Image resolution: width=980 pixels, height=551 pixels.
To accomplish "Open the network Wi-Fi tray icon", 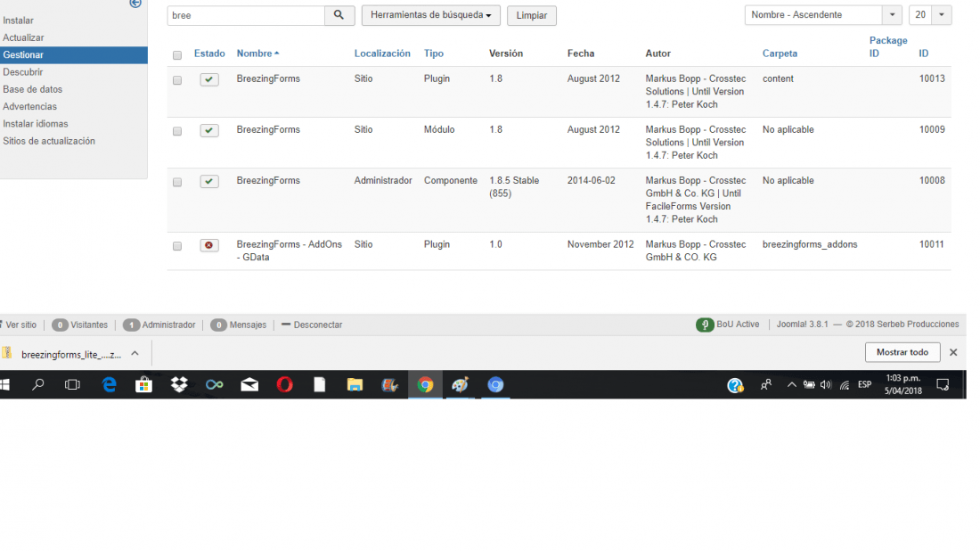I will pyautogui.click(x=845, y=384).
